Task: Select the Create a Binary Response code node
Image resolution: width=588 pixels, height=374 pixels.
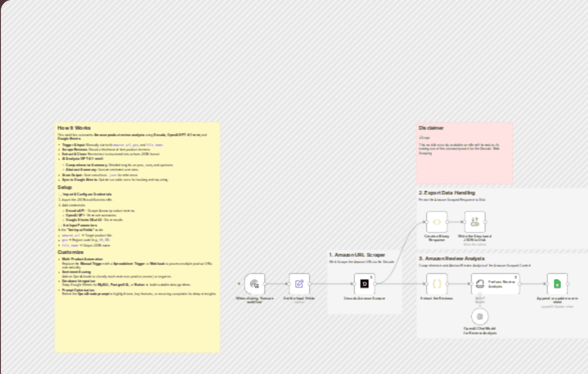Action: point(437,222)
